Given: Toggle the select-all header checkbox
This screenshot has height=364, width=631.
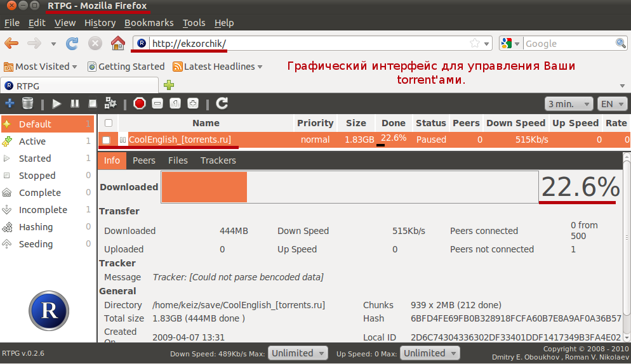Looking at the screenshot, I should pos(109,122).
